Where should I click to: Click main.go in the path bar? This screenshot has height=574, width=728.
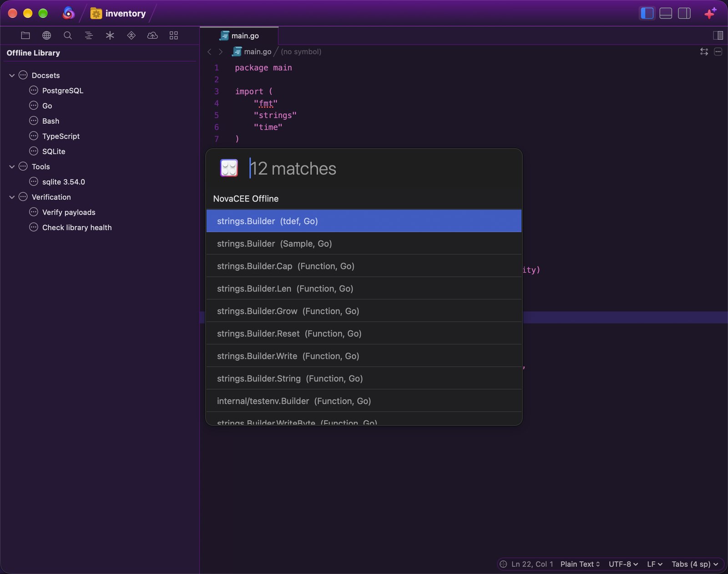[258, 52]
